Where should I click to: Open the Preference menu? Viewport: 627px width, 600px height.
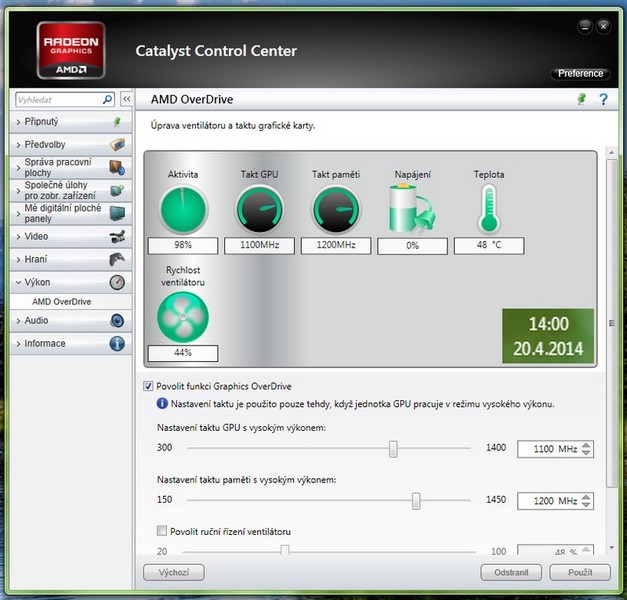click(x=580, y=73)
